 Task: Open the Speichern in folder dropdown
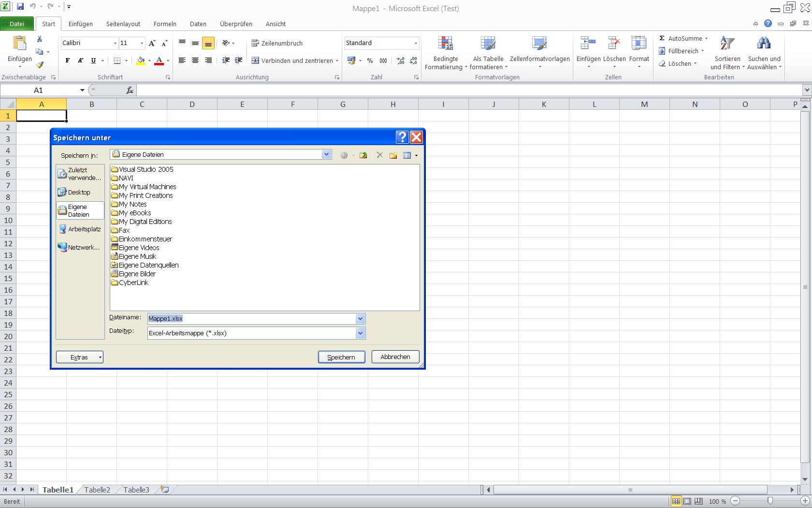click(x=326, y=154)
